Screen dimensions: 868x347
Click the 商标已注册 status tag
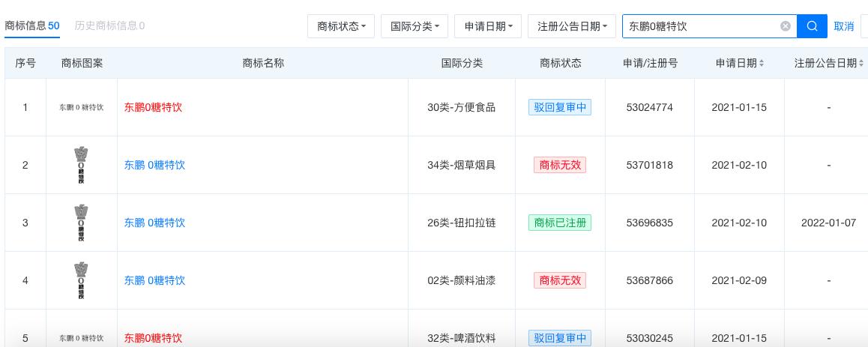[560, 223]
